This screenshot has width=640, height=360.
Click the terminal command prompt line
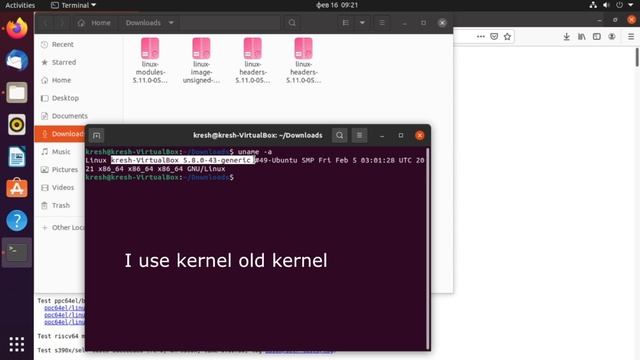160,178
